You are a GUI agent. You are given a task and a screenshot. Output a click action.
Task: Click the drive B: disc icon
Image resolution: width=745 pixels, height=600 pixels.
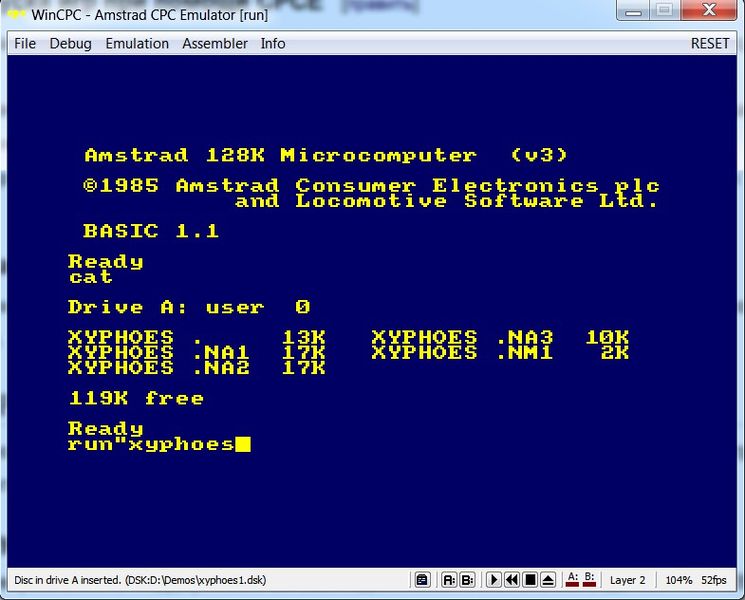pos(467,580)
